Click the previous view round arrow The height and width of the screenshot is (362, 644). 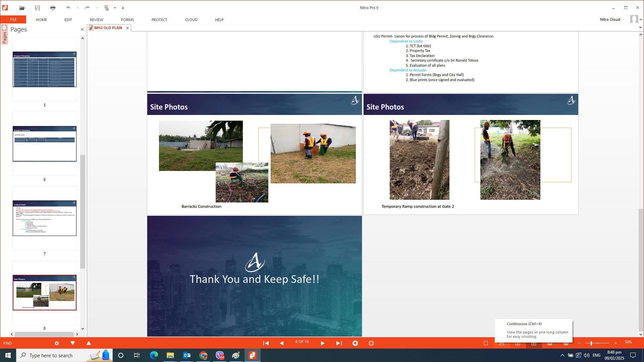click(355, 343)
